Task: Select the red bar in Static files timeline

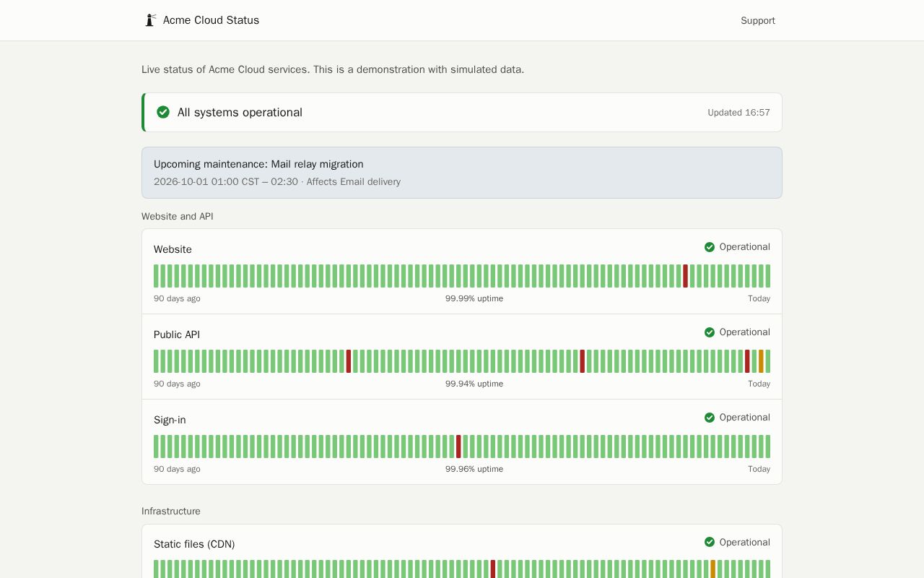Action: [493, 569]
